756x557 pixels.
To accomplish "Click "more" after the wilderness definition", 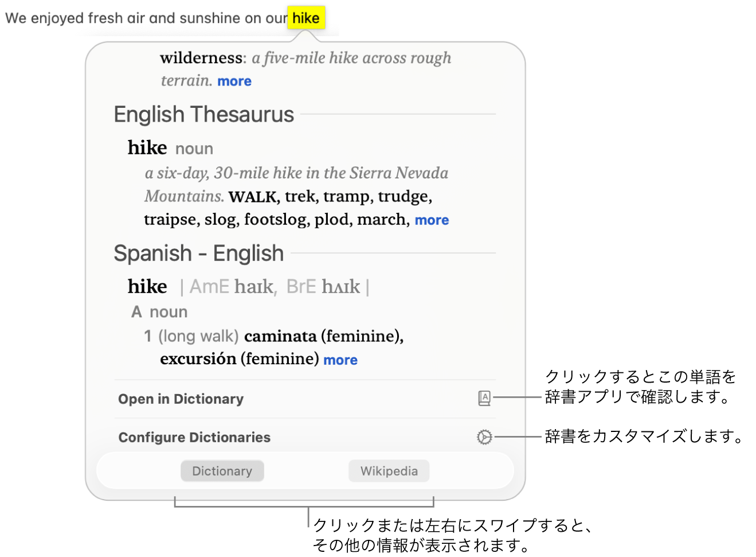I will pos(234,81).
